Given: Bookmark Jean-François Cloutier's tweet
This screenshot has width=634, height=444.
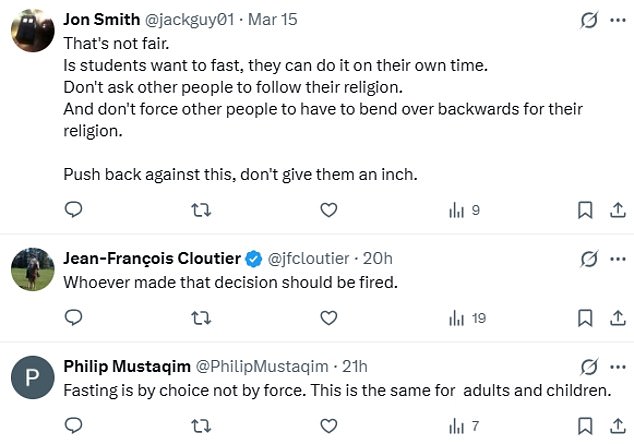Looking at the screenshot, I should 586,318.
